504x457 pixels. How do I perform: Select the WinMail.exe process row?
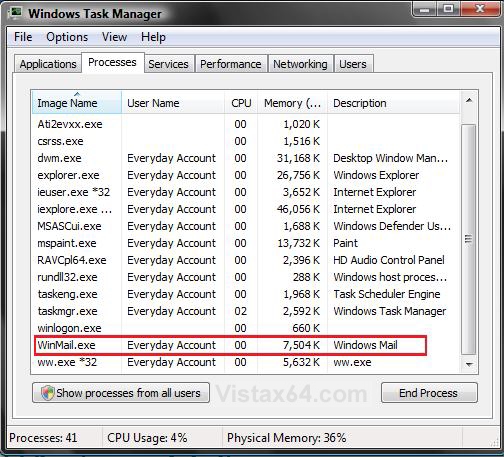pyautogui.click(x=230, y=345)
